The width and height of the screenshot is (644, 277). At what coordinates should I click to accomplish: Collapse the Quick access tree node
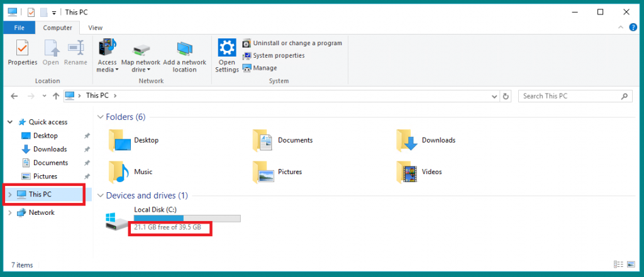(x=10, y=122)
